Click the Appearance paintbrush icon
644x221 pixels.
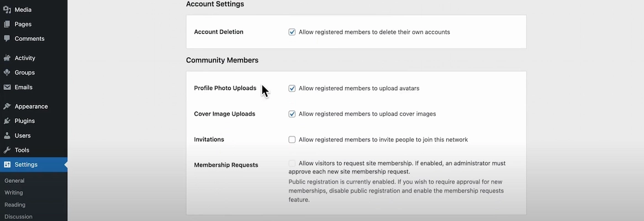(7, 107)
